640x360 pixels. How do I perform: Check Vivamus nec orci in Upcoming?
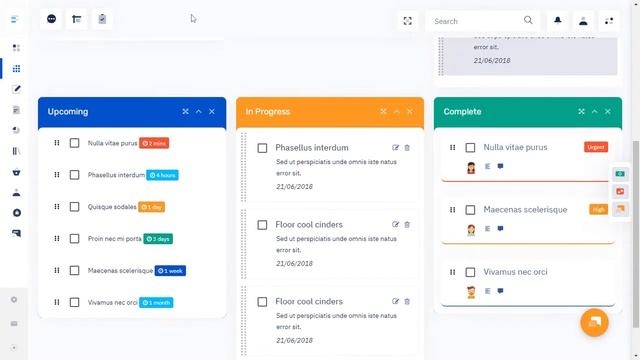coord(74,302)
